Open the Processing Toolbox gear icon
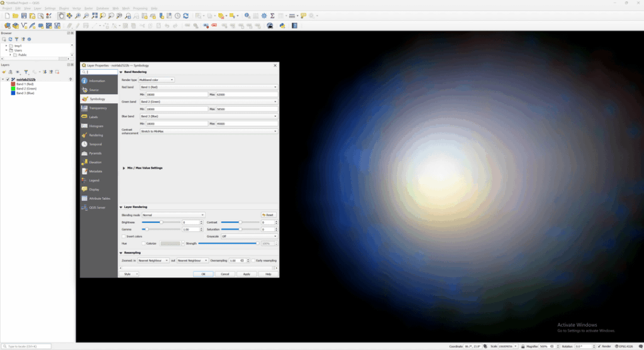The height and width of the screenshot is (350, 644). pyautogui.click(x=264, y=16)
